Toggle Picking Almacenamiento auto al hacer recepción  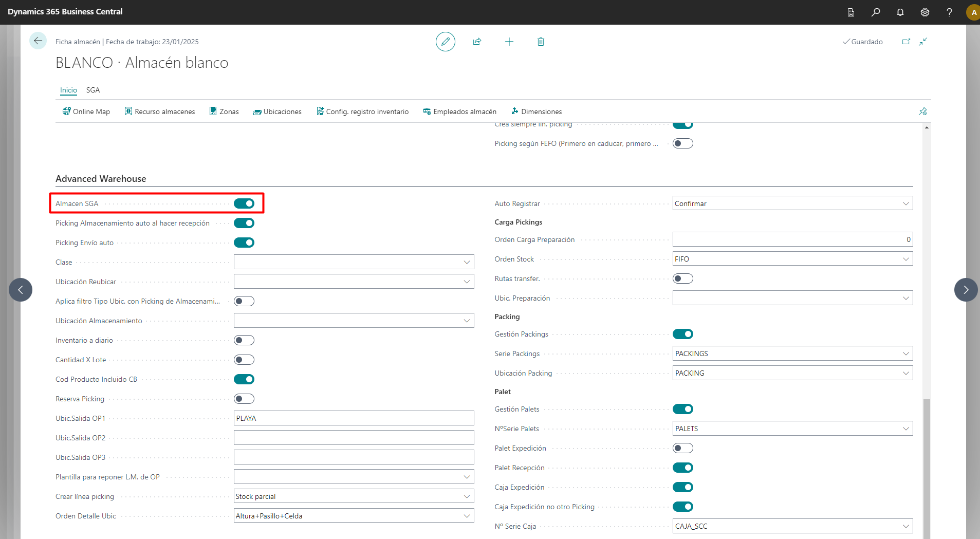click(244, 223)
